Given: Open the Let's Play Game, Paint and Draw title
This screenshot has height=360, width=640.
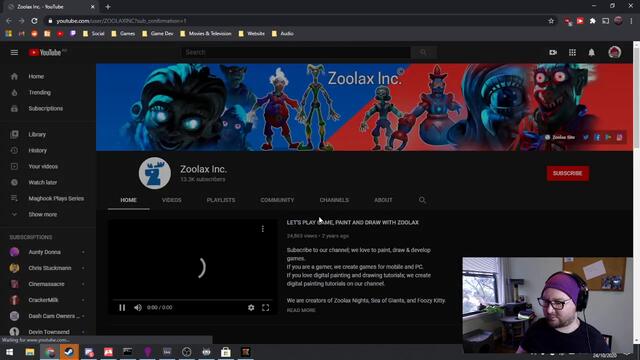Looking at the screenshot, I should [x=353, y=222].
